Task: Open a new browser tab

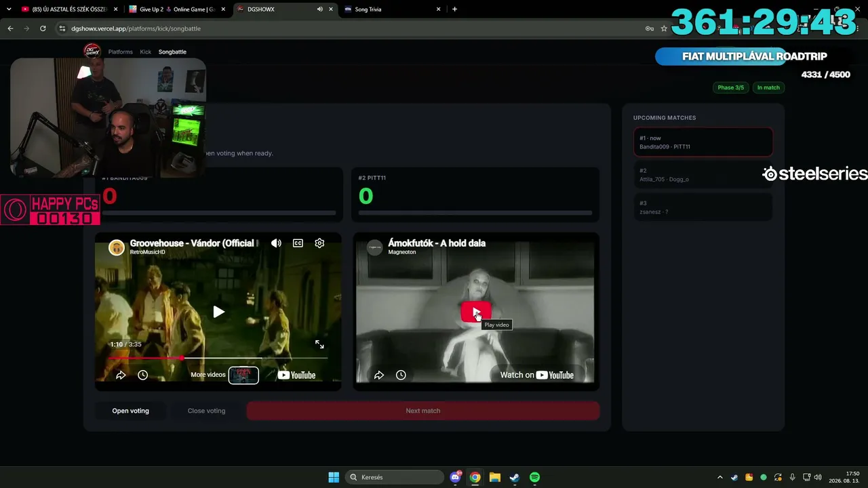Action: click(454, 9)
